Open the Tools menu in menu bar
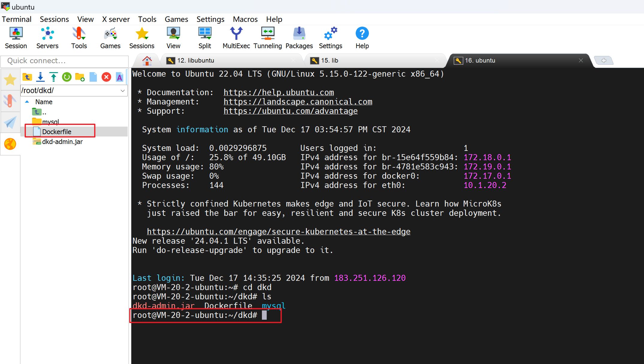This screenshot has width=644, height=364. [147, 19]
